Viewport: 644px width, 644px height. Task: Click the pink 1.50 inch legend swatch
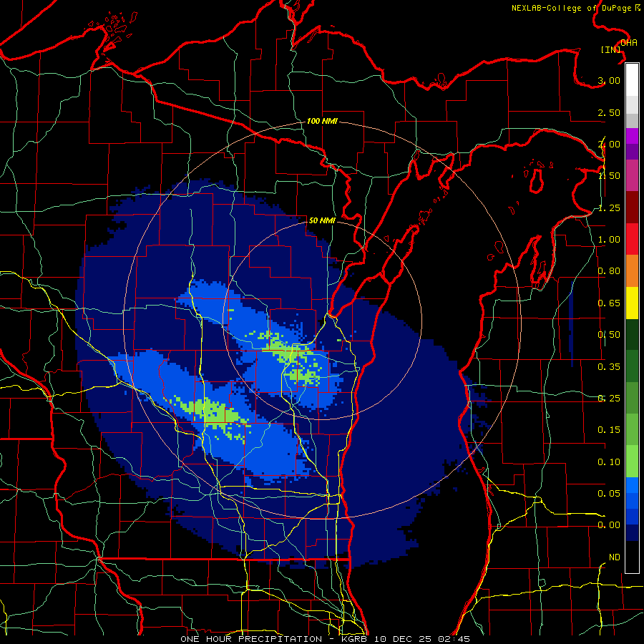click(632, 175)
